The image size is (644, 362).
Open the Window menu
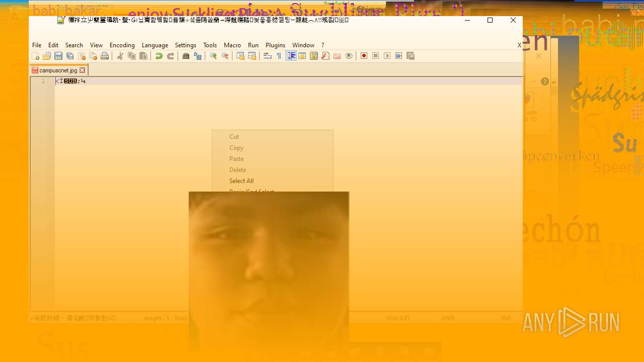point(303,45)
